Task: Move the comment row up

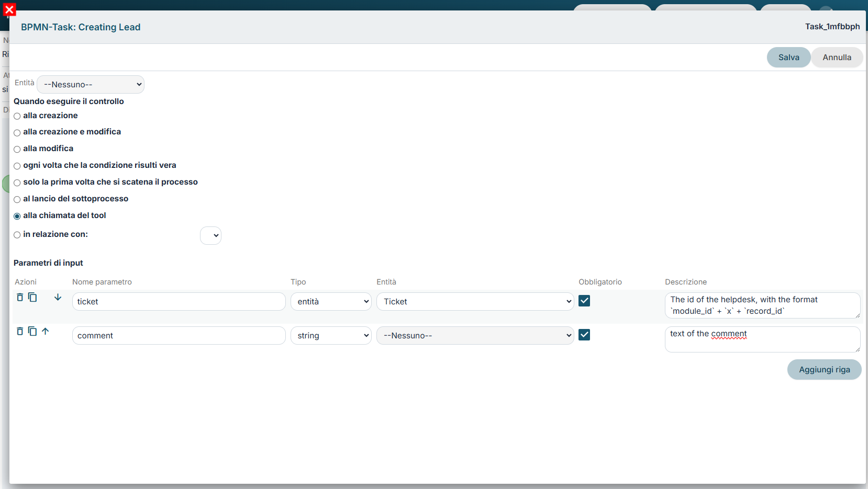Action: pos(46,331)
